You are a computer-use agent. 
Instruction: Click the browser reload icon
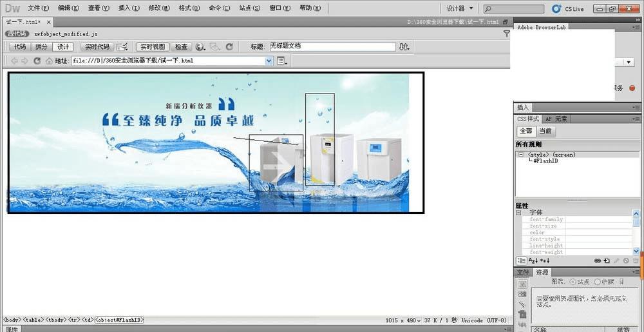[x=37, y=61]
